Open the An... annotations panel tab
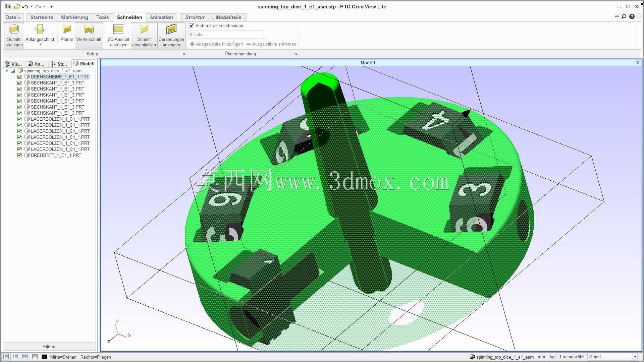This screenshot has height=362, width=644. (36, 64)
